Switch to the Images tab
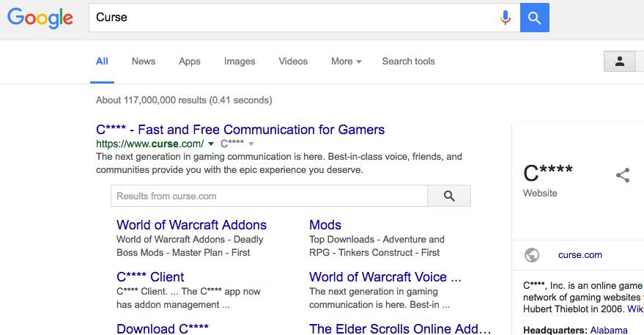The width and height of the screenshot is (644, 335). [240, 62]
